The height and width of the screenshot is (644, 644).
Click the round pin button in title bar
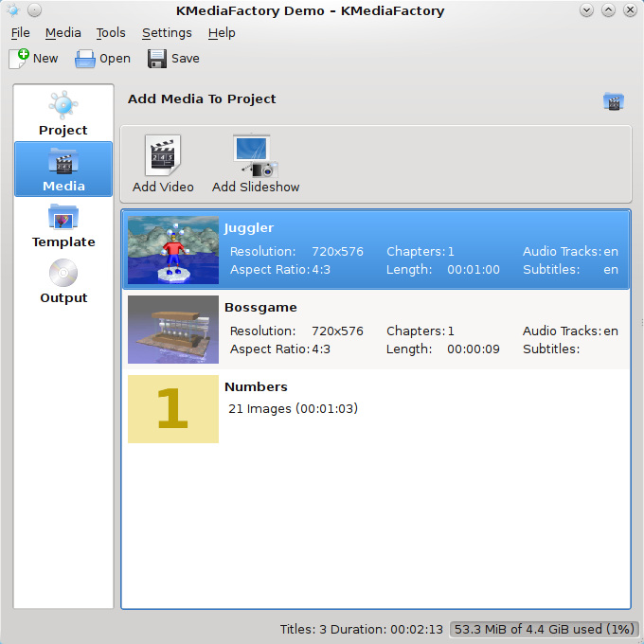(x=34, y=10)
